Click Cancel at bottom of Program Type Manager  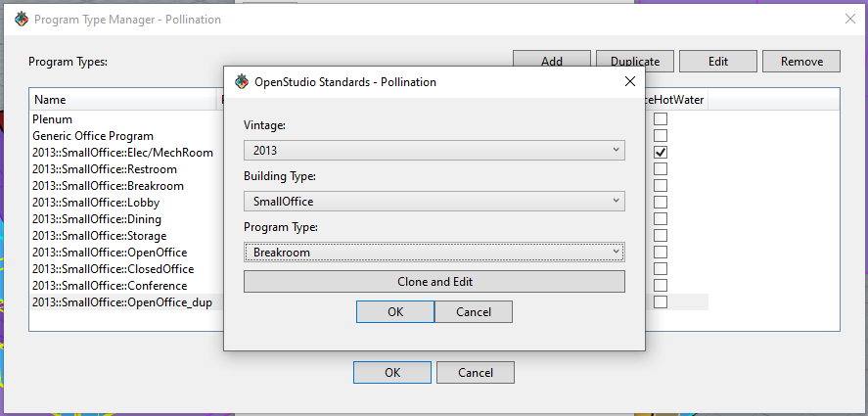[476, 373]
